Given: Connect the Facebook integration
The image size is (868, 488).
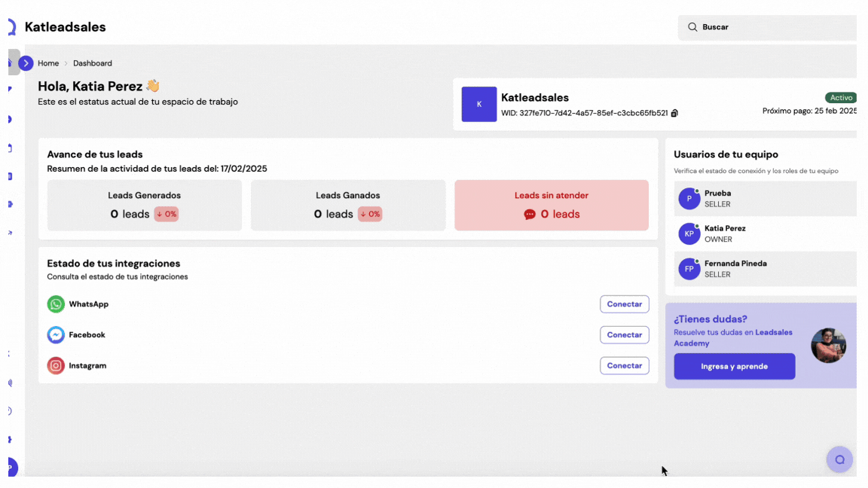Looking at the screenshot, I should (x=624, y=335).
